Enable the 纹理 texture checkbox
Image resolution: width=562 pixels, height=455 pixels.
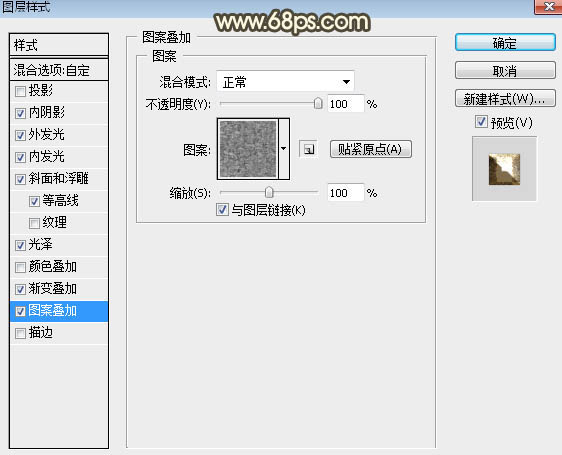point(34,223)
